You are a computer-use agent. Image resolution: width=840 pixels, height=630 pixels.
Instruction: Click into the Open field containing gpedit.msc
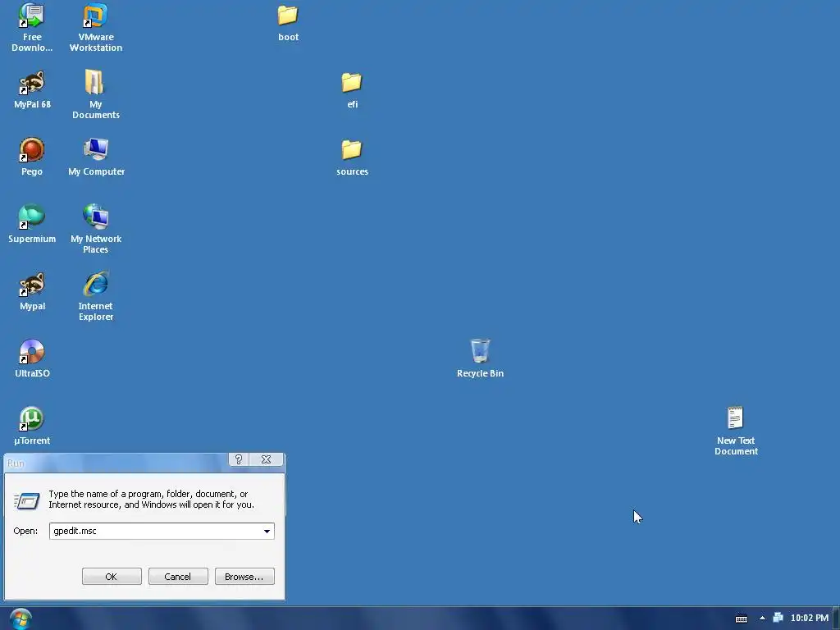(155, 531)
